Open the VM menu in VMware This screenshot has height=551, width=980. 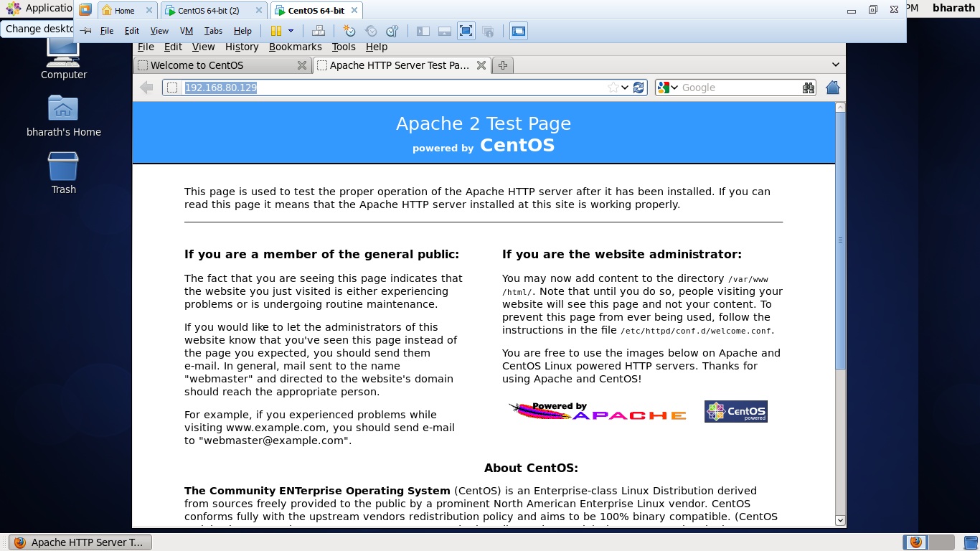pos(187,31)
